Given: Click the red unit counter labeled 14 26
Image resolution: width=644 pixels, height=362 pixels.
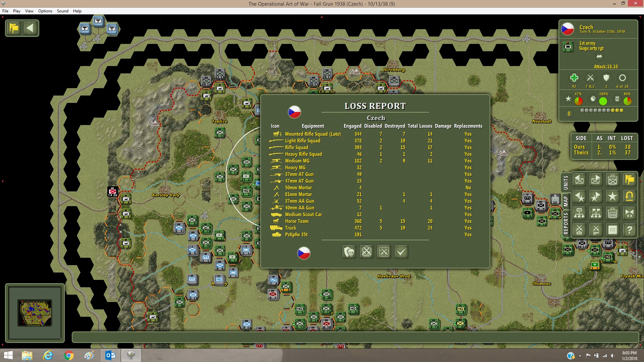Looking at the screenshot, I should pyautogui.click(x=113, y=192).
